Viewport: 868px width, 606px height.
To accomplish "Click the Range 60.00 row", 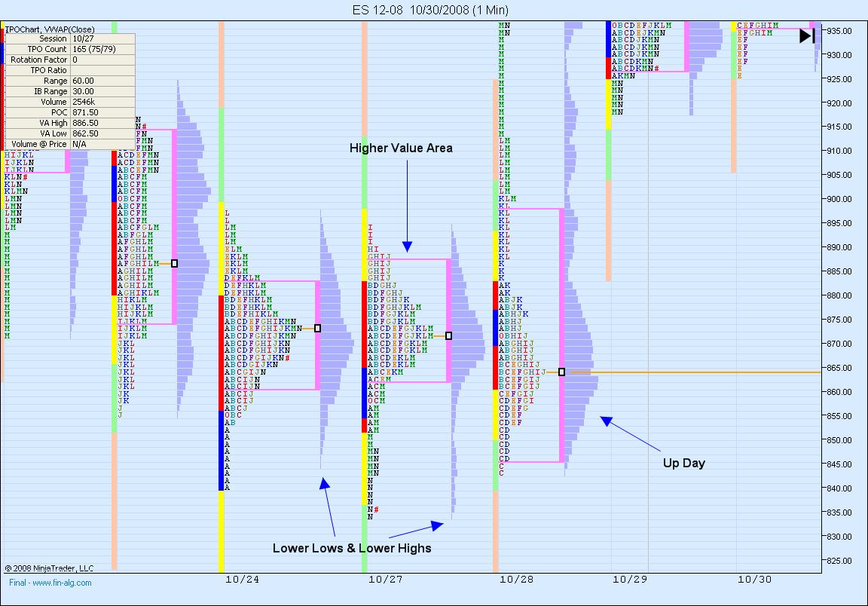I will [x=70, y=81].
